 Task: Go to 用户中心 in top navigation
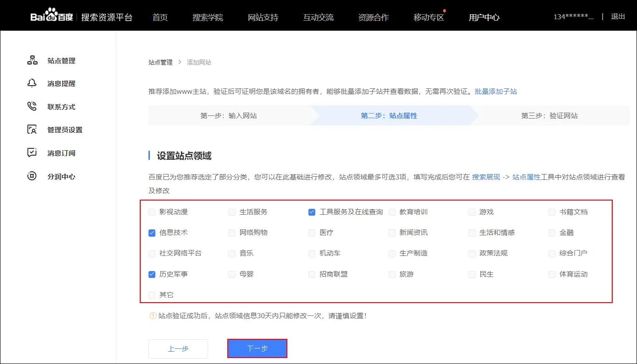click(484, 17)
